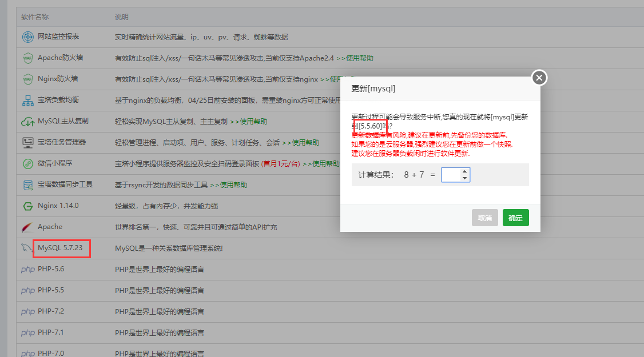Open 使用帮助 link for Apache防火墙
Image resolution: width=644 pixels, height=357 pixels.
[x=358, y=58]
